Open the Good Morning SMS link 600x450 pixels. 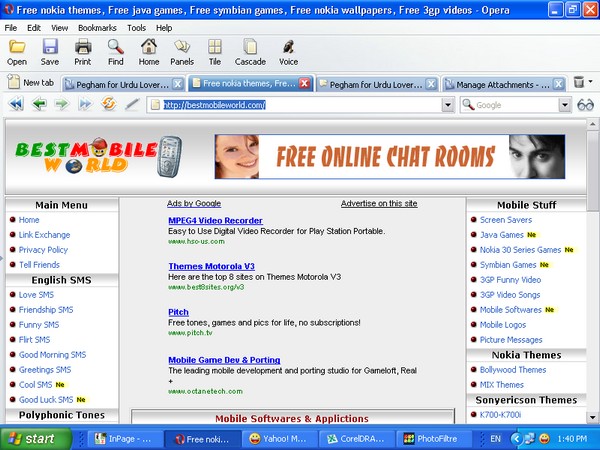(52, 355)
